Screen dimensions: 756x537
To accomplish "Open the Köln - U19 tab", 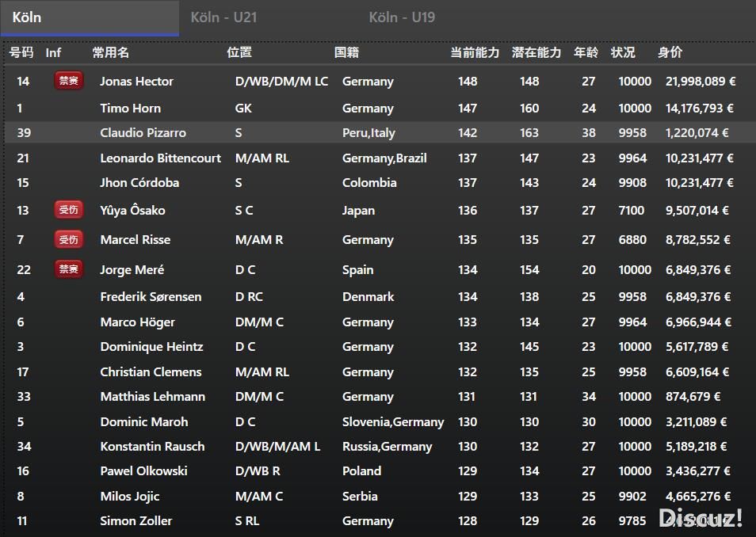I will point(402,18).
